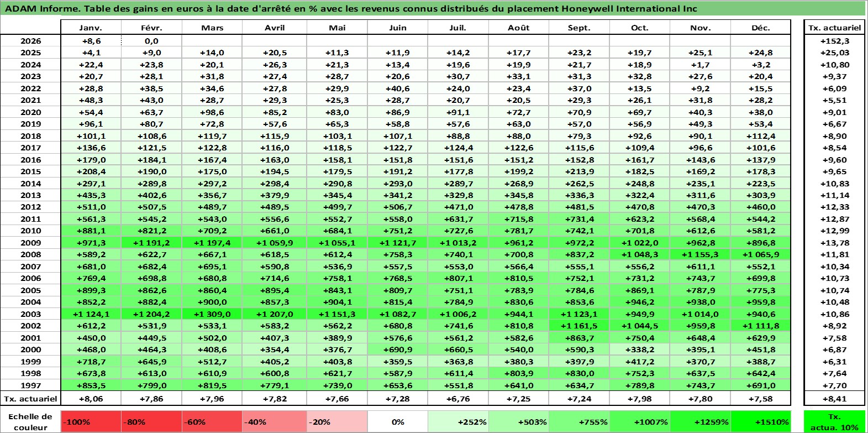
Task: Select the '+25,03' actuarial rate for 2025
Action: tap(835, 53)
